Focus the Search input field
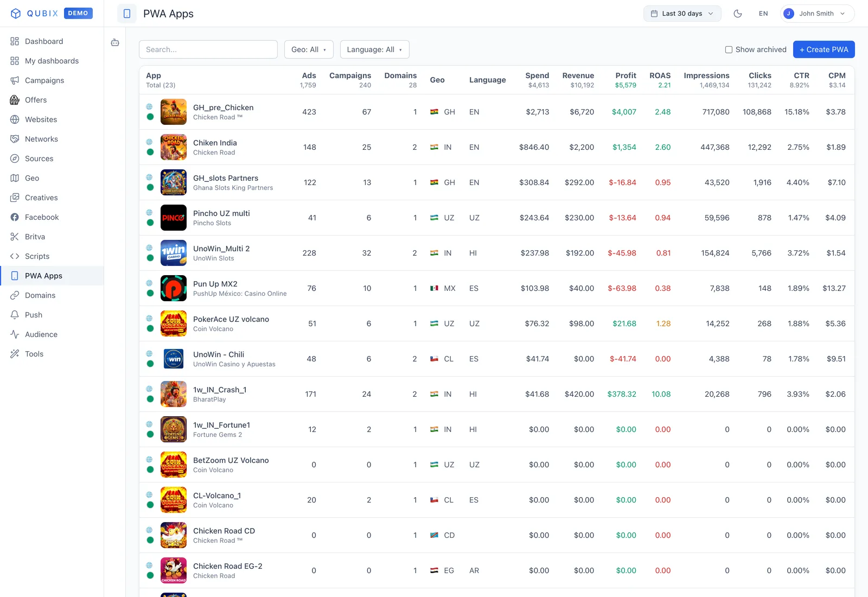Viewport: 868px width, 597px height. 208,49
